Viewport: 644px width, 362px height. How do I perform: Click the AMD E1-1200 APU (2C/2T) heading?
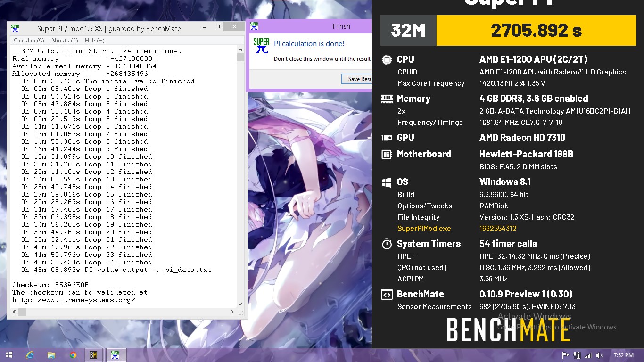tap(533, 59)
